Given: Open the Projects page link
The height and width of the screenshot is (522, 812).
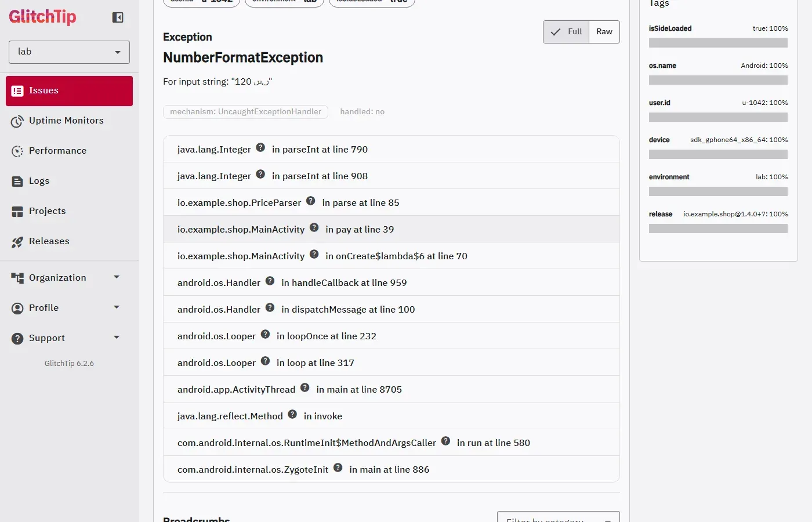Looking at the screenshot, I should [69, 212].
